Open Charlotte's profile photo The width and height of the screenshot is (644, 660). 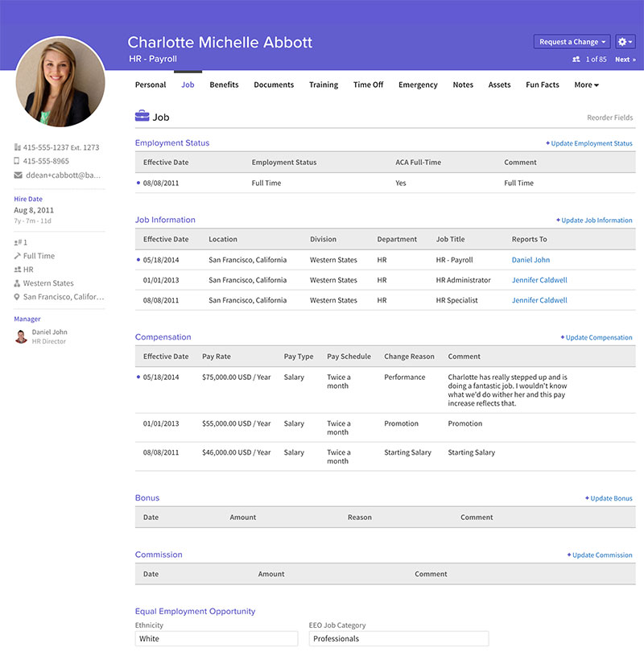[60, 81]
